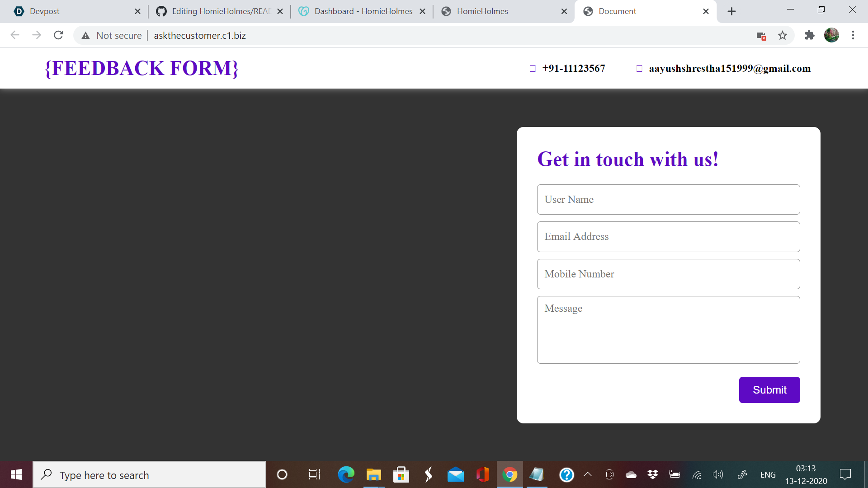Viewport: 868px width, 488px height.
Task: Open the Chrome three-dot menu
Action: coord(853,35)
